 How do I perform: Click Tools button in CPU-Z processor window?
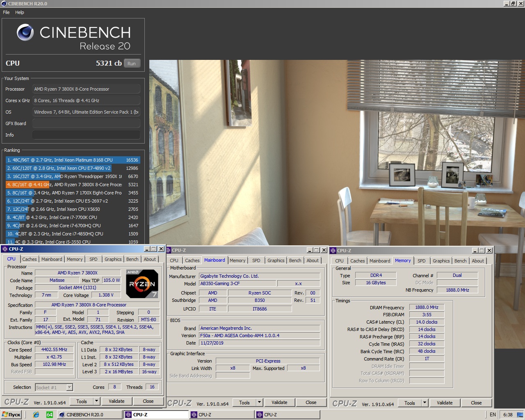[82, 402]
